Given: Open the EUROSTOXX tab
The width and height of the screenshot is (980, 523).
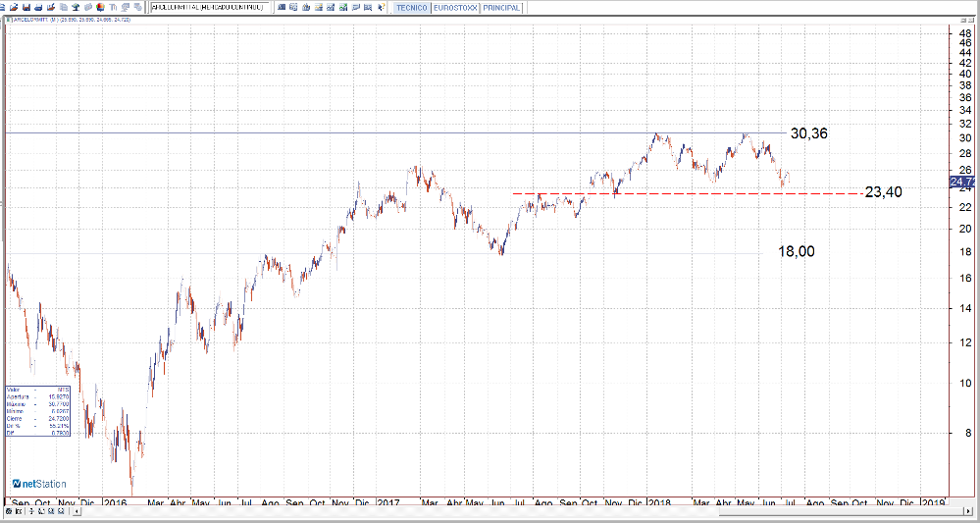Looking at the screenshot, I should (454, 7).
